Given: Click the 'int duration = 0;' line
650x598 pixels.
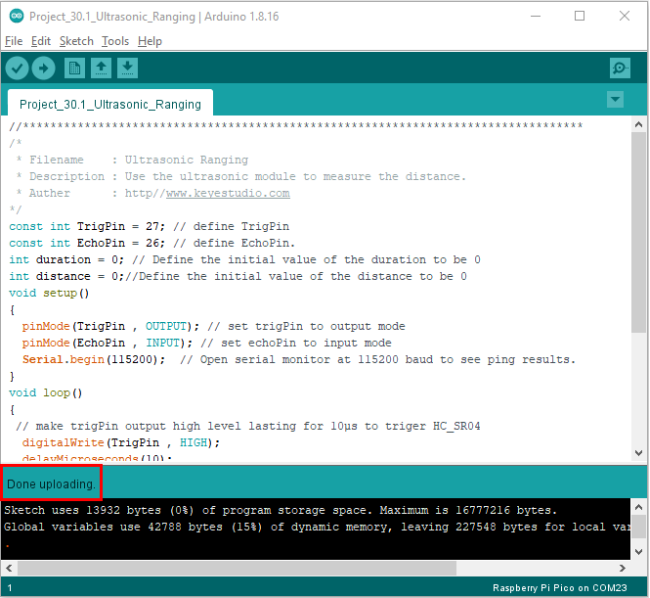Looking at the screenshot, I should point(245,259).
